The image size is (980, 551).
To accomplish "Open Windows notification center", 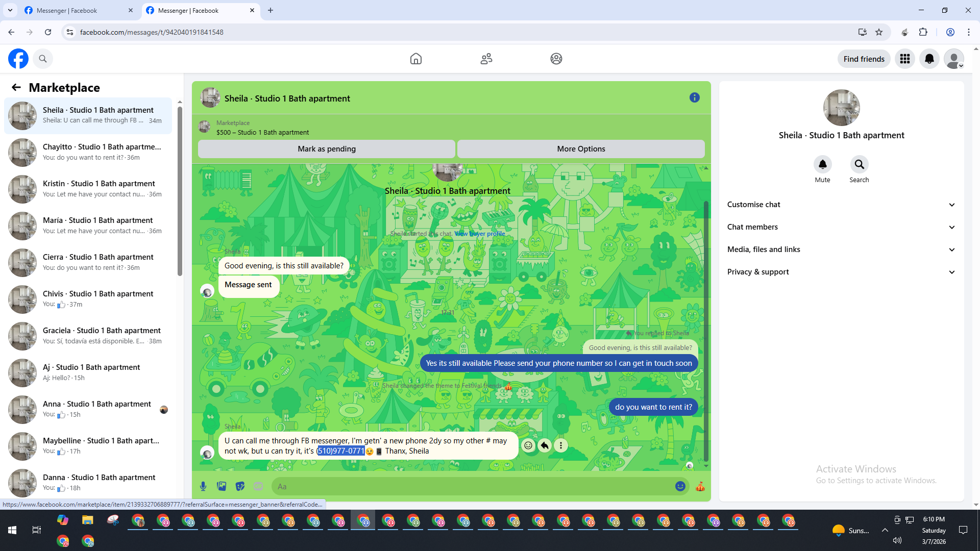I will pyautogui.click(x=963, y=530).
